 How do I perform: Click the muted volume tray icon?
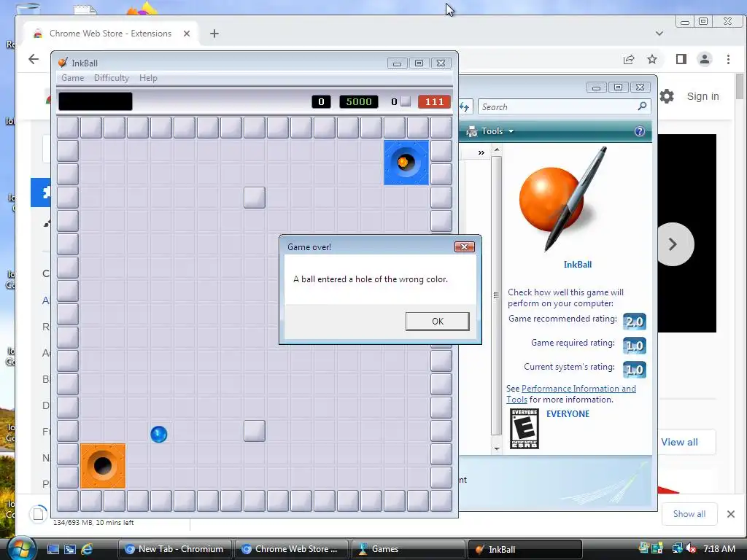[x=692, y=548]
